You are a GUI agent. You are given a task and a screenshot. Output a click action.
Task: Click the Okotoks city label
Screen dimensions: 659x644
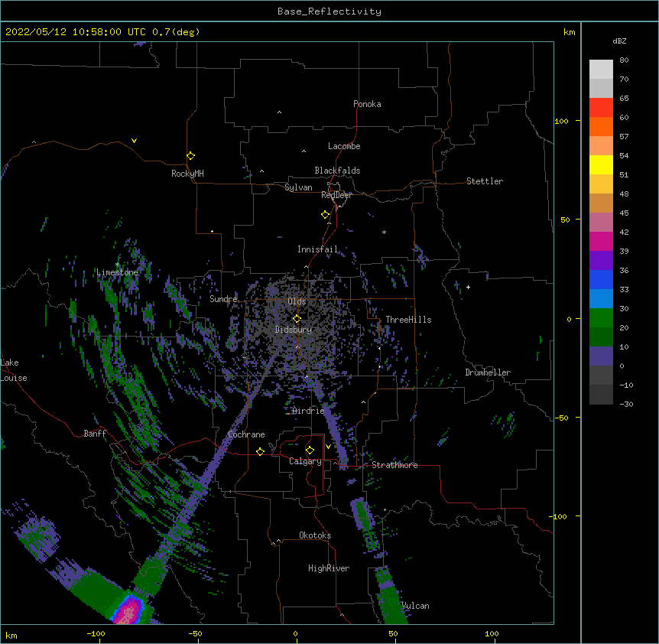point(315,535)
